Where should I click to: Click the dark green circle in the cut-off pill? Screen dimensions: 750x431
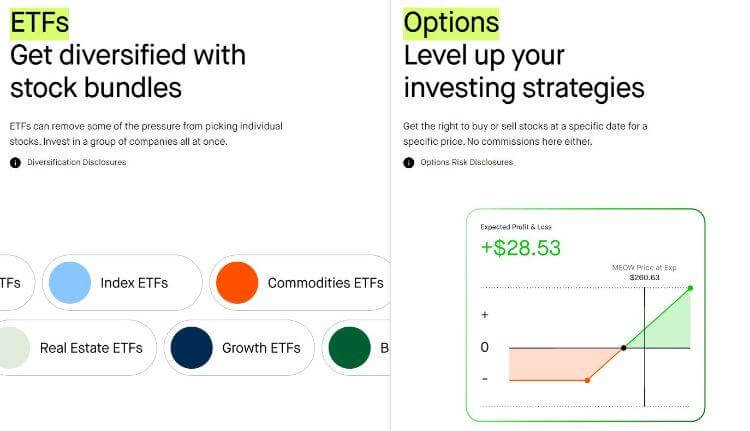(350, 348)
